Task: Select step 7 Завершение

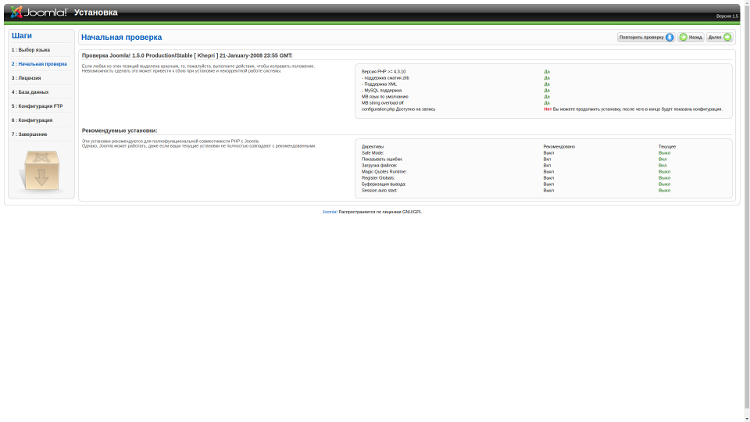Action: pyautogui.click(x=29, y=134)
